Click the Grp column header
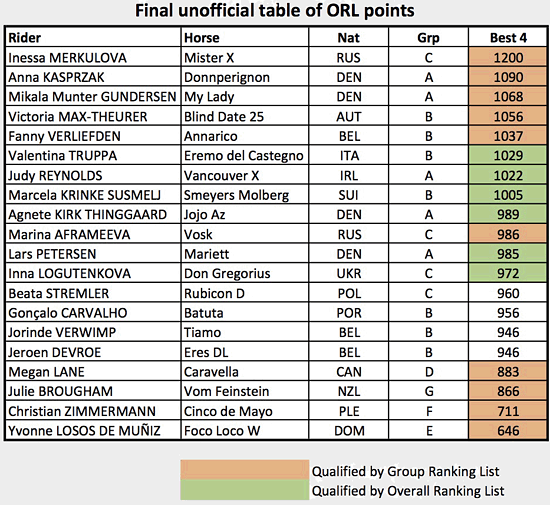Screen dimensions: 550x505 [428, 37]
